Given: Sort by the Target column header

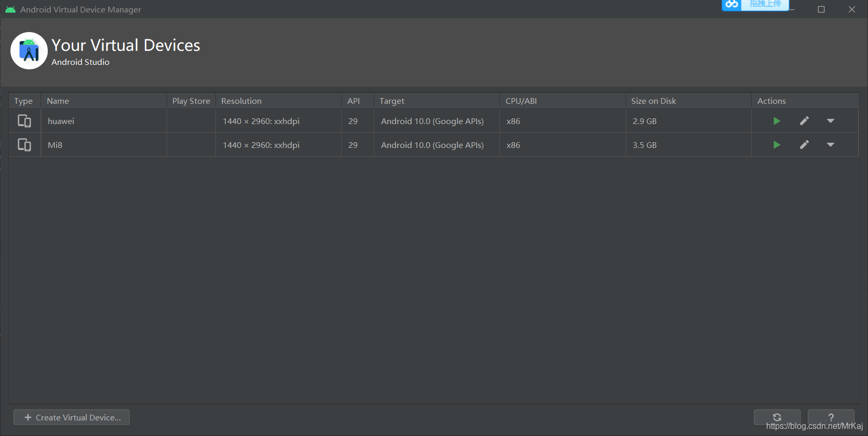Looking at the screenshot, I should pyautogui.click(x=437, y=101).
